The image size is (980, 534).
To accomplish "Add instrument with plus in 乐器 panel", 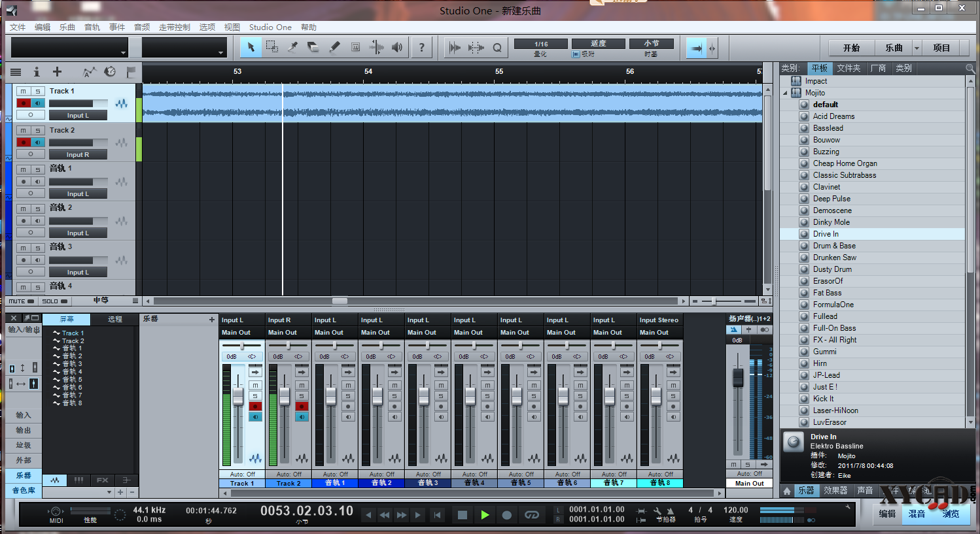I will point(211,320).
